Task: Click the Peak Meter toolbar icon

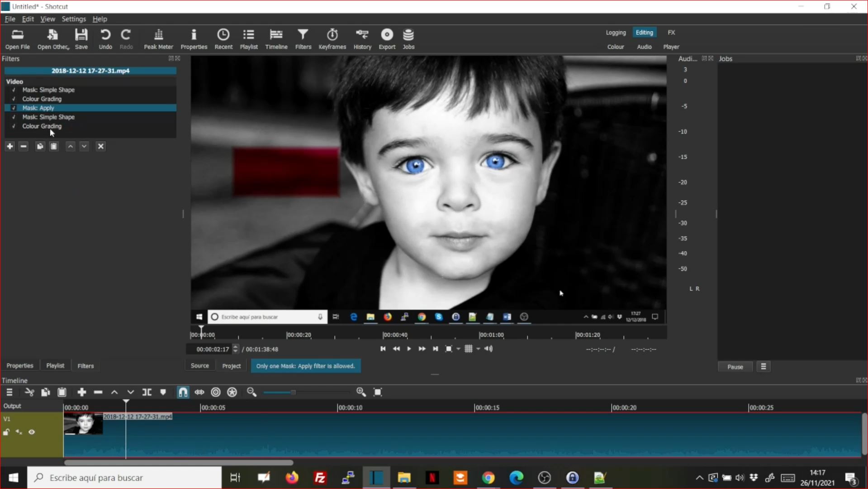Action: (158, 39)
